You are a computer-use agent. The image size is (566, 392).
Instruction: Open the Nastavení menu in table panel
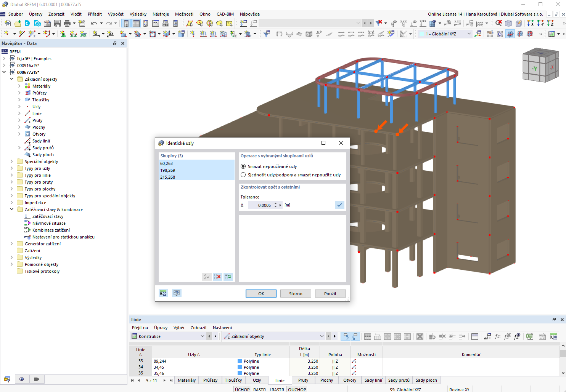coord(222,328)
